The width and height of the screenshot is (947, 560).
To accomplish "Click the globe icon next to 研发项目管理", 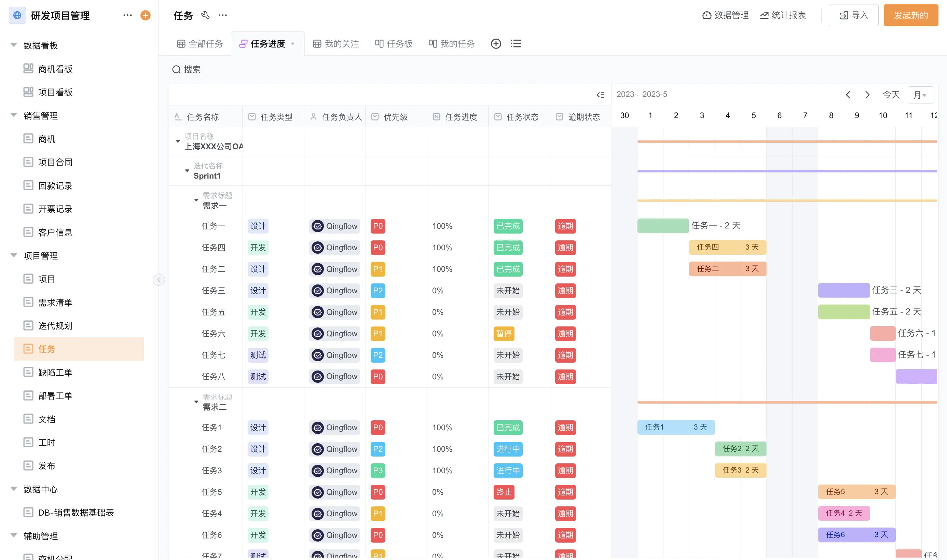I will (17, 15).
